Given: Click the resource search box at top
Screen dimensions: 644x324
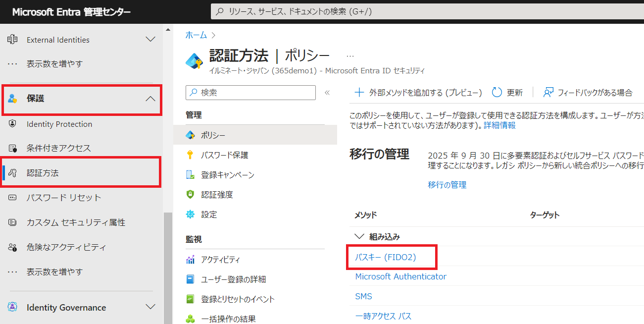Looking at the screenshot, I should [426, 11].
